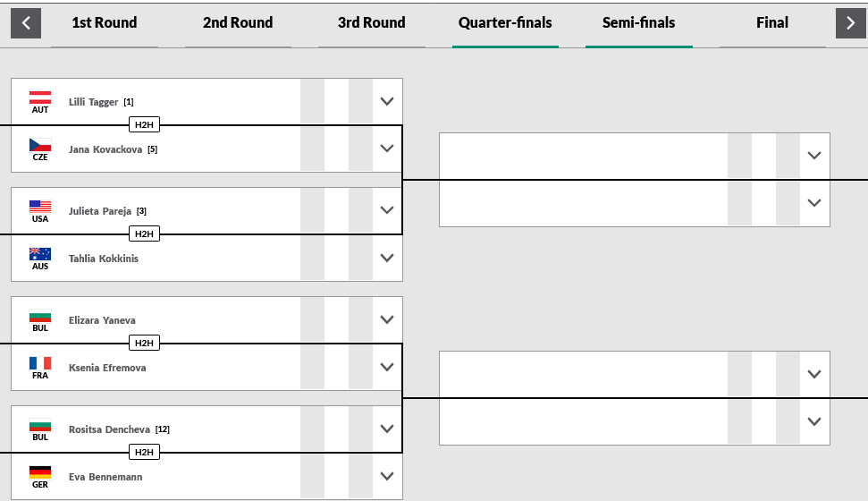Expand Eva Bennemann row chevron
The width and height of the screenshot is (868, 501).
pos(387,476)
